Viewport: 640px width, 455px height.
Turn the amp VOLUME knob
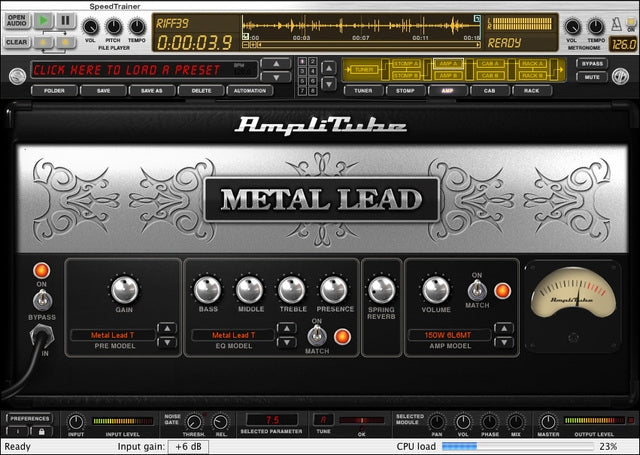tap(436, 290)
